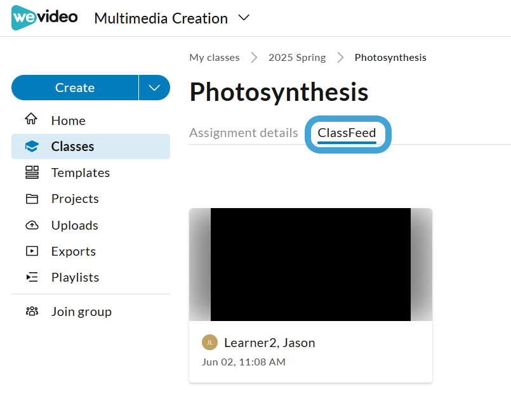The height and width of the screenshot is (420, 511).
Task: Click the Multimedia Creation title
Action: (161, 18)
